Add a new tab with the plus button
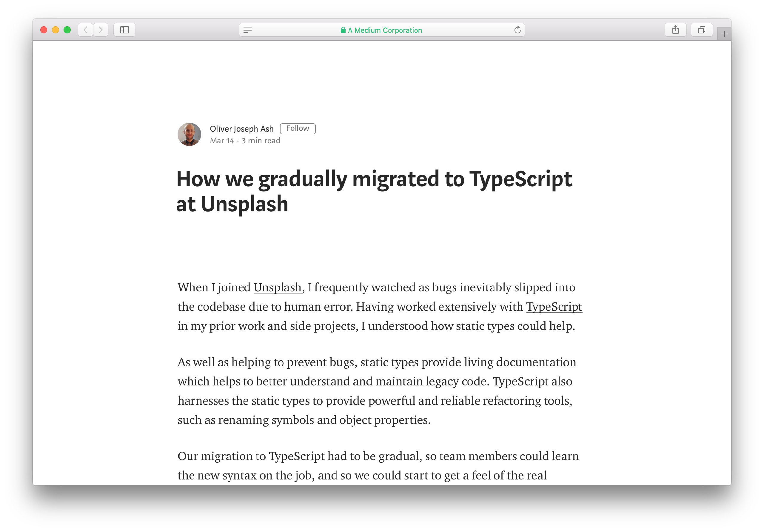Viewport: 764px width, 532px height. pyautogui.click(x=724, y=34)
